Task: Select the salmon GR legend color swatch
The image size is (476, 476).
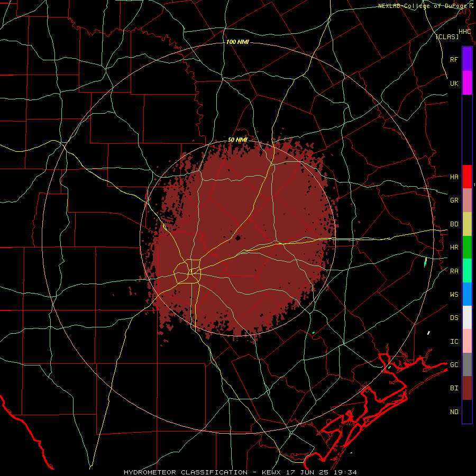Action: click(x=467, y=200)
